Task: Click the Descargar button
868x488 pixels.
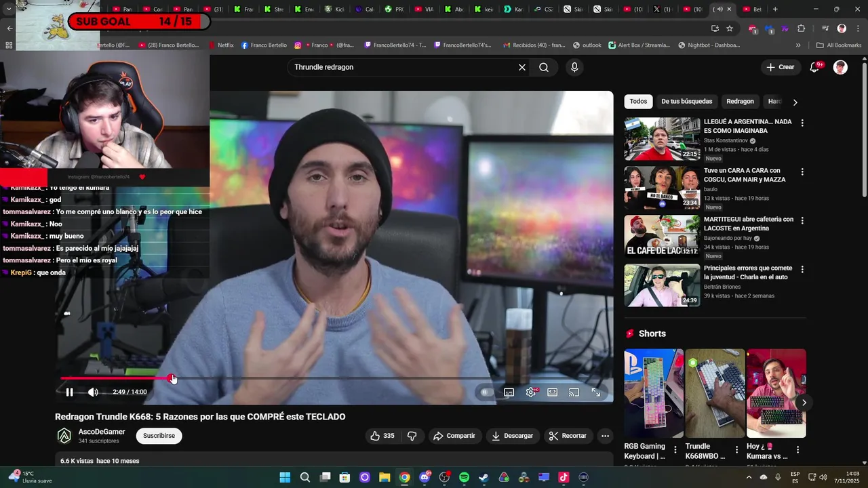Action: [513, 436]
